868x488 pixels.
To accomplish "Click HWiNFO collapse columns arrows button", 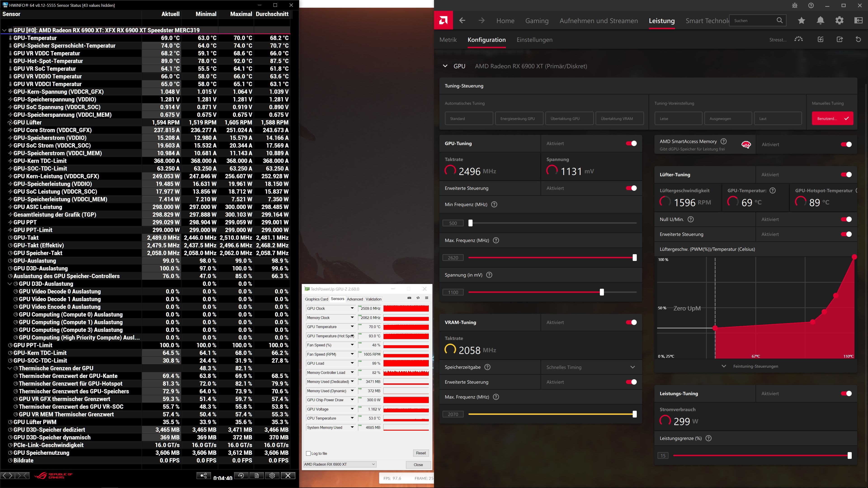I will (22, 476).
